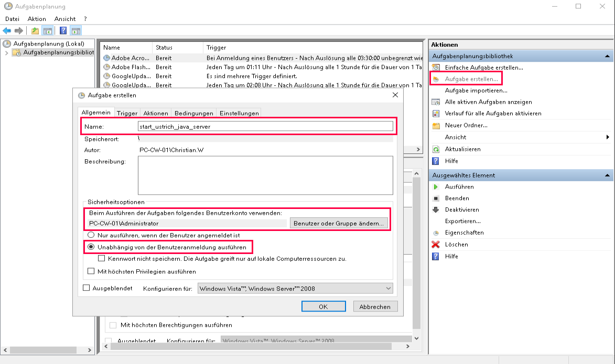615x364 pixels.
Task: Enable 'Mit höchsten Privilegien ausführen' checkbox
Action: coord(91,272)
